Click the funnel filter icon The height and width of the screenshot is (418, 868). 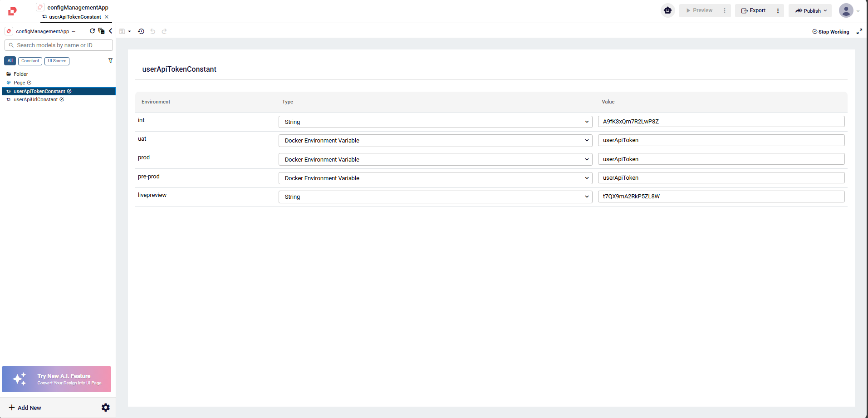[x=110, y=61]
